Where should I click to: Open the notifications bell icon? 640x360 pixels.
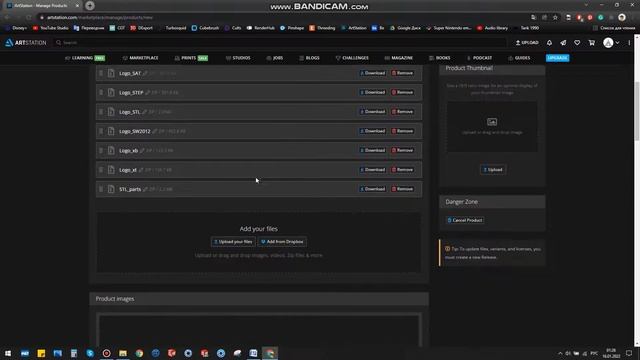tap(549, 43)
